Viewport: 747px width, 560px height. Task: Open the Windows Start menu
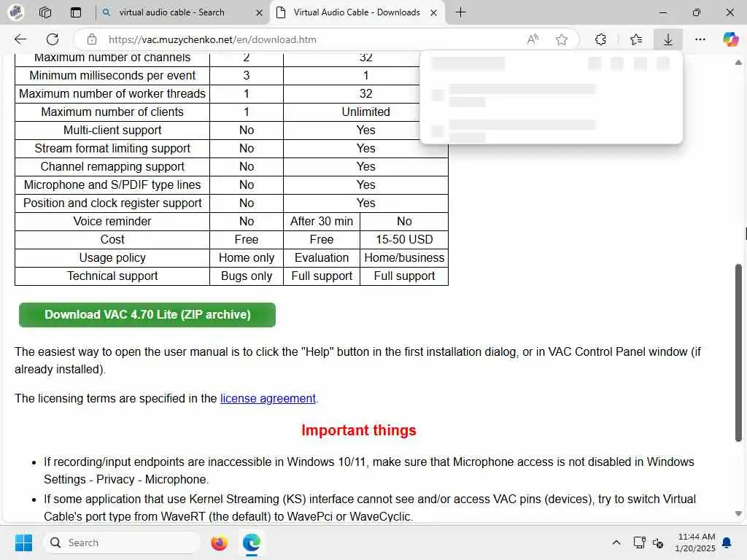[x=23, y=542]
